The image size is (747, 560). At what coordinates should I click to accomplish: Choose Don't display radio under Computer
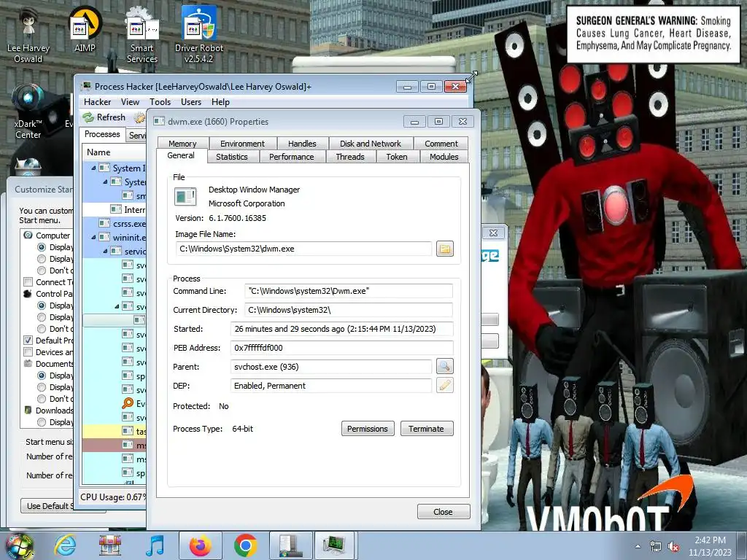pos(42,271)
